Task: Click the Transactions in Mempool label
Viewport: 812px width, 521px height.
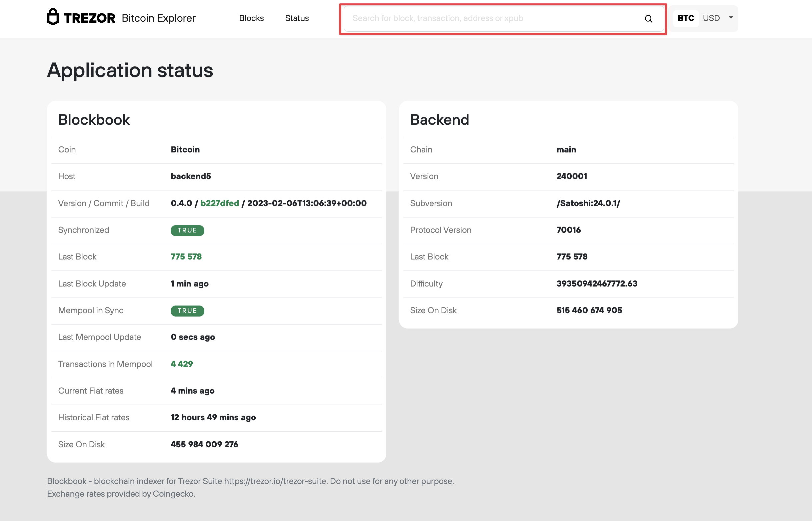Action: click(x=105, y=364)
